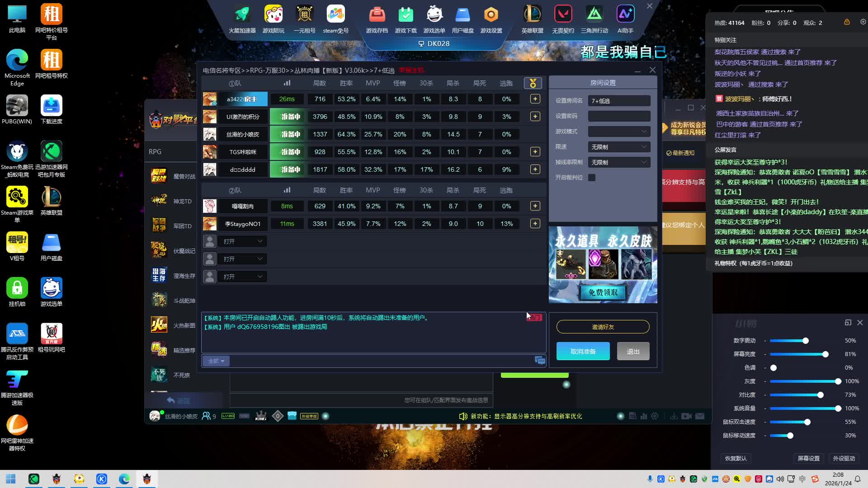Click the chat bubble icon in the message bar
The height and width of the screenshot is (488, 868).
[540, 360]
